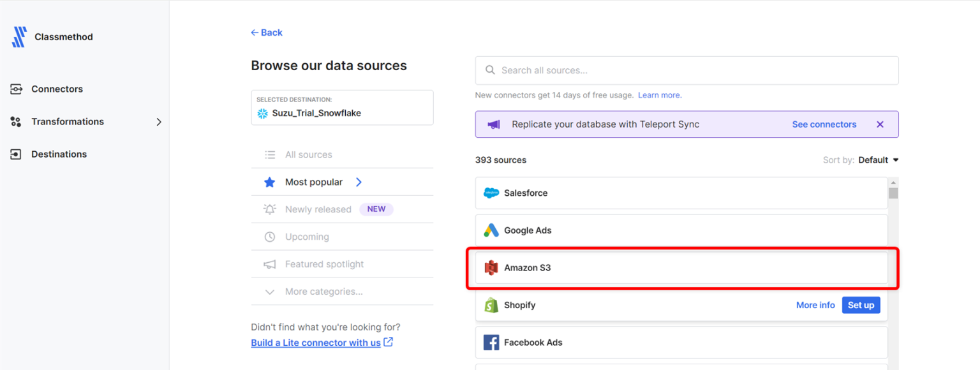Click the Classmethod logo
Image resolution: width=980 pixels, height=370 pixels.
click(x=19, y=36)
